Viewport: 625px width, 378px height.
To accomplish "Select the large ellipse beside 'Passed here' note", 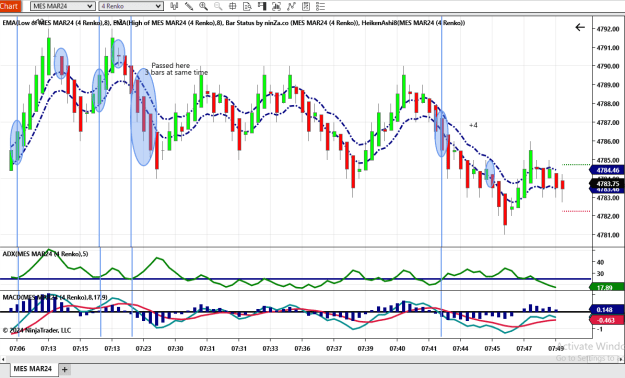I will click(143, 116).
